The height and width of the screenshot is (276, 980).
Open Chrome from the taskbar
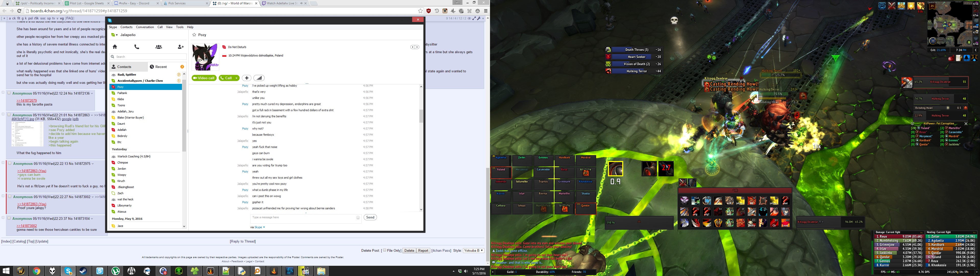click(x=36, y=271)
